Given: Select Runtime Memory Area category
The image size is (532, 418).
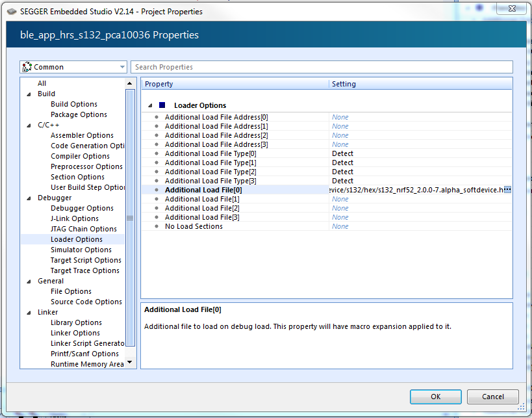Looking at the screenshot, I should (x=87, y=364).
